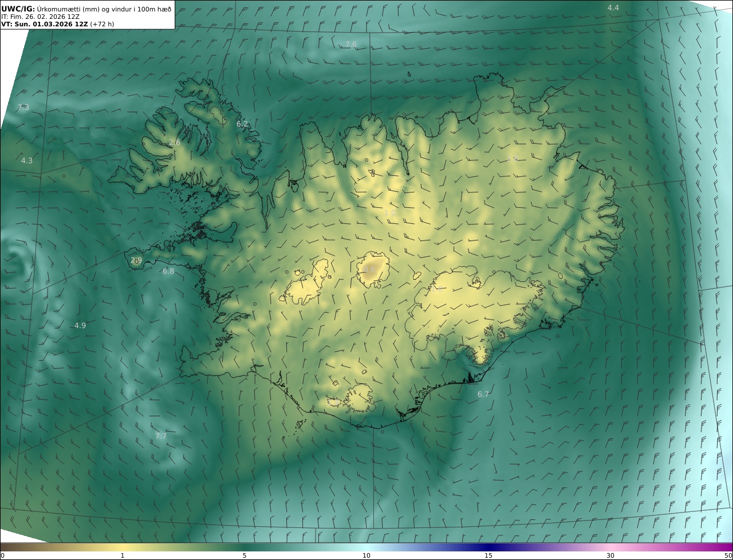Click the title 'Úrkomumætti (mm) og vindur i 100m hæð'
The height and width of the screenshot is (560, 733).
pyautogui.click(x=103, y=9)
